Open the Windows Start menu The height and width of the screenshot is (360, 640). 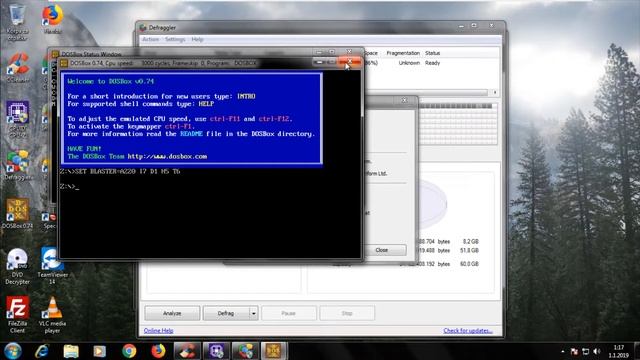[x=13, y=351]
